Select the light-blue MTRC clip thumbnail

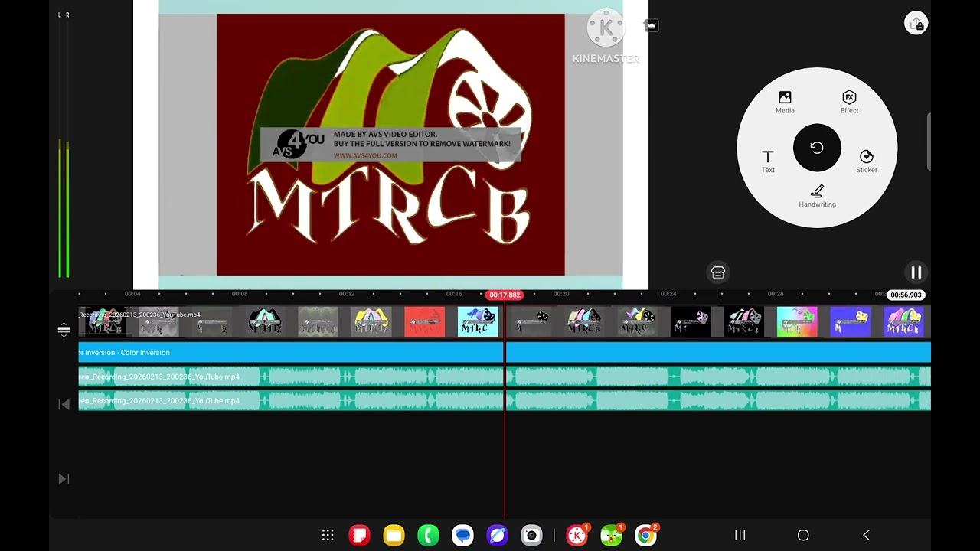(x=478, y=322)
